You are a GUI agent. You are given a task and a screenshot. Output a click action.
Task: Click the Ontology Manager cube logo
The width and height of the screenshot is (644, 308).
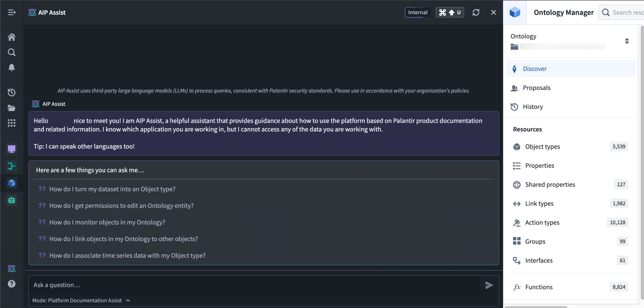tap(515, 12)
